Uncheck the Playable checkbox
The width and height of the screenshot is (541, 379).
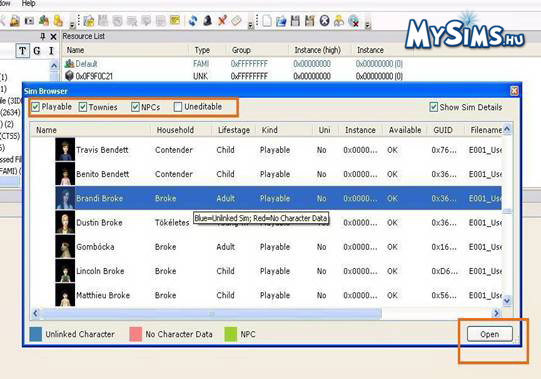pos(35,107)
